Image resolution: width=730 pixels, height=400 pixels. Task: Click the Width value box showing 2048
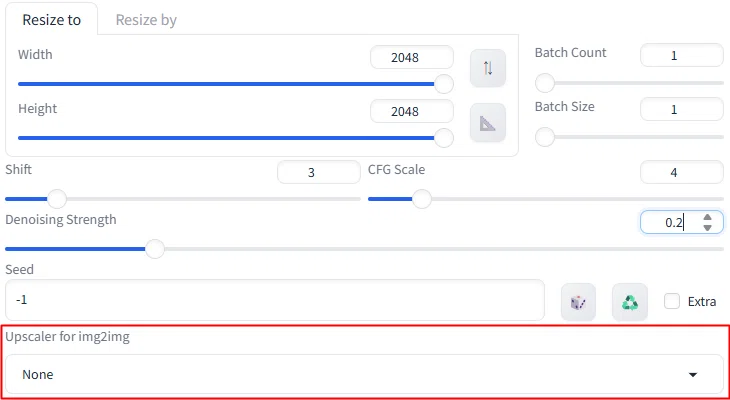[x=412, y=57]
